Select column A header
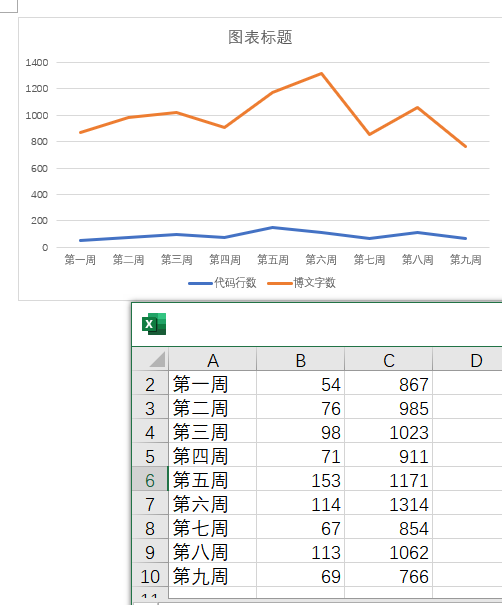 click(213, 359)
